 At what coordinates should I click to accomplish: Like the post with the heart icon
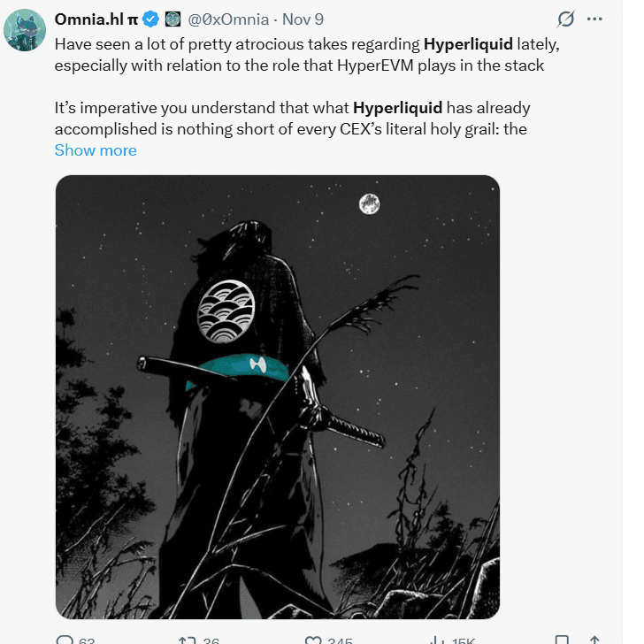coord(311,640)
